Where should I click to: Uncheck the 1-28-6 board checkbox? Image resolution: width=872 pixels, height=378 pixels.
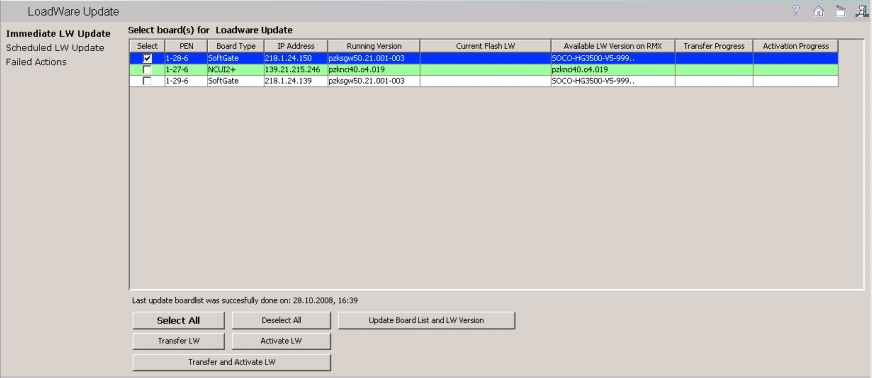click(x=147, y=58)
